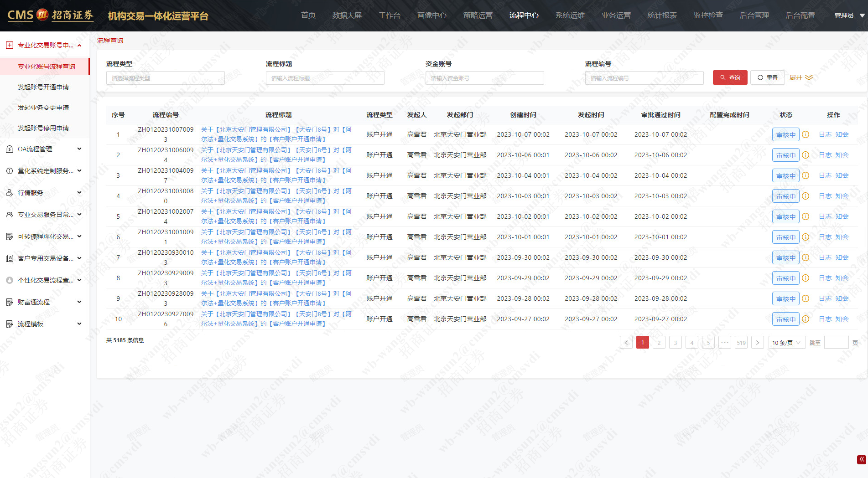Click the status info icon in row 10

(806, 319)
